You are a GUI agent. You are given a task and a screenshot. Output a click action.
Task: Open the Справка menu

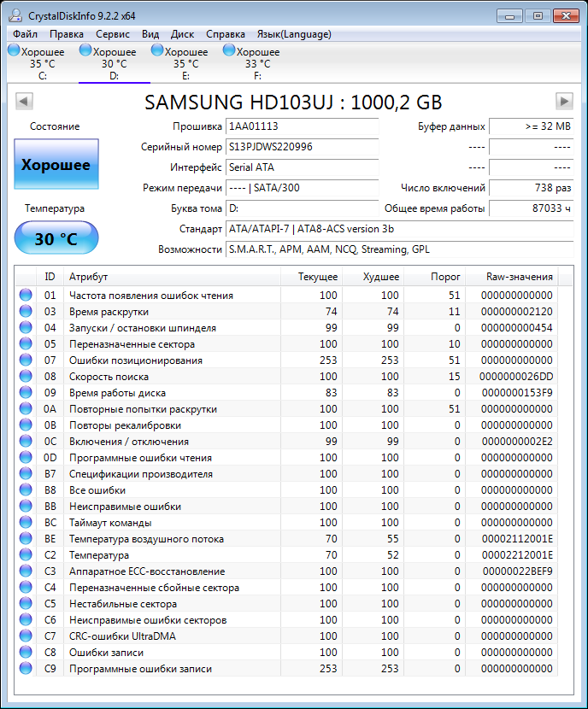(226, 34)
